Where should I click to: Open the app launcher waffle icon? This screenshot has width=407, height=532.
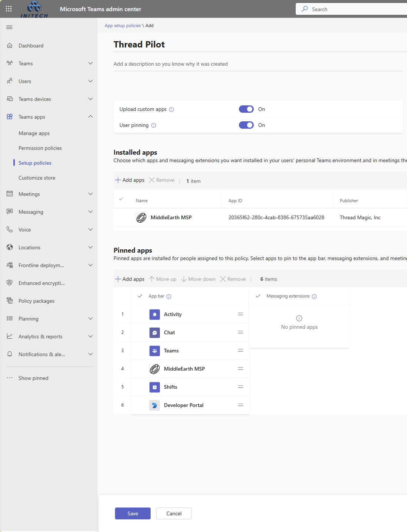coord(9,9)
